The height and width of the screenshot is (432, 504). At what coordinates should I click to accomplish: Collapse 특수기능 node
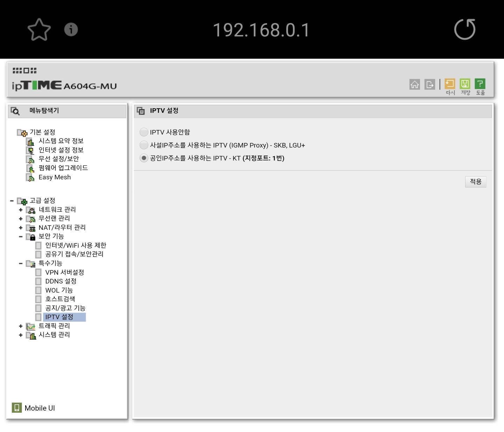(x=21, y=263)
